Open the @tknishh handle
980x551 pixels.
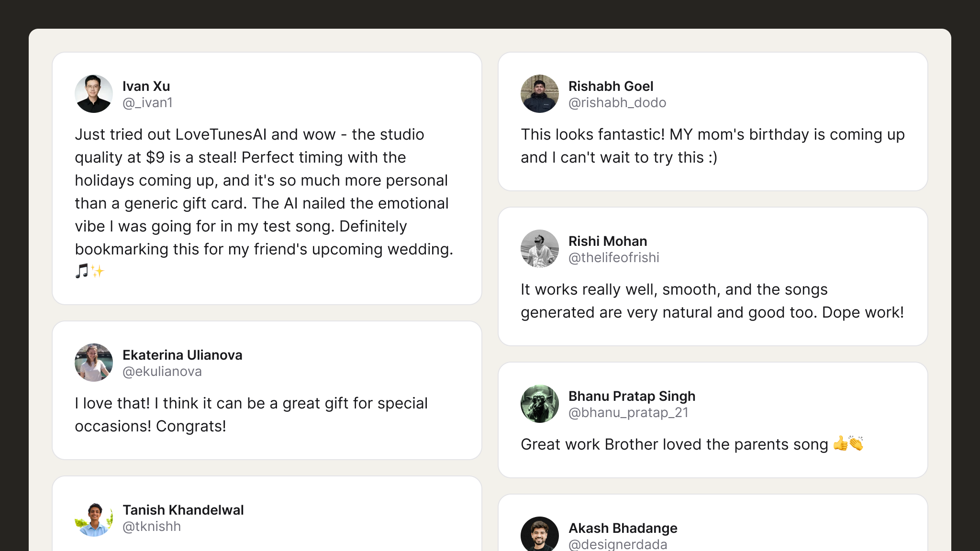coord(152,527)
